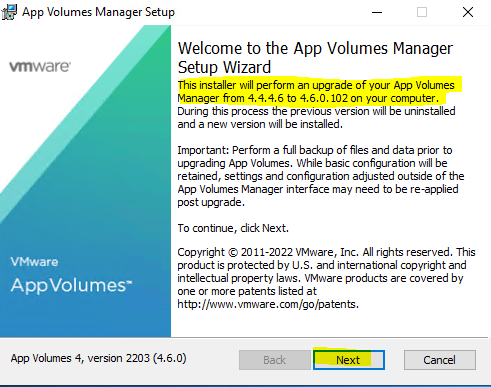491x387 pixels.
Task: Click the 'To continue, click Next.' text
Action: tap(233, 228)
